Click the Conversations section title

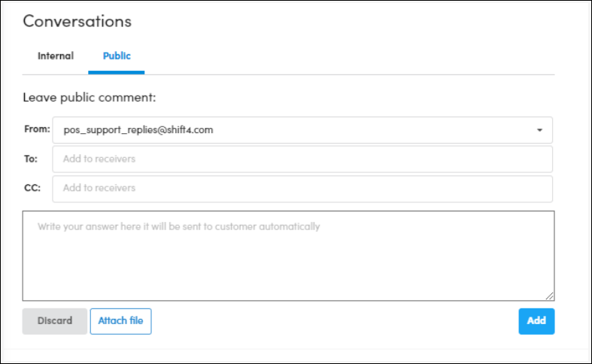coord(77,21)
